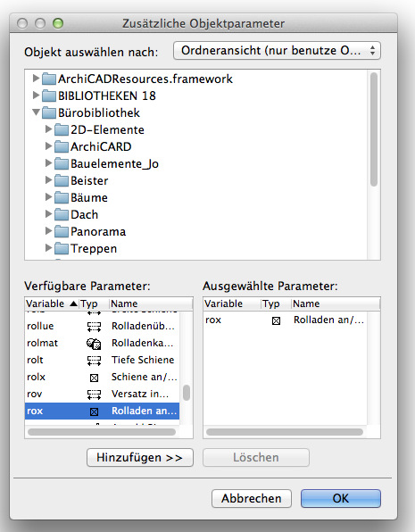Screen dimensions: 415x532
Task: Open the Objekt auswählen nach dropdown
Action: 277,51
